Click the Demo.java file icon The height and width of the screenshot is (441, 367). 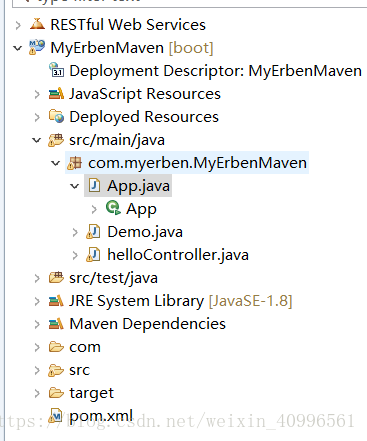93,232
